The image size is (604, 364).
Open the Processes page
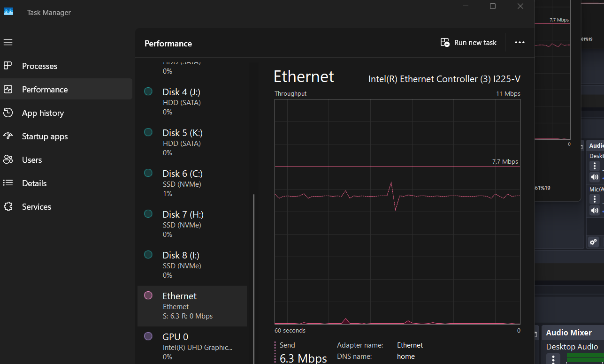(x=66, y=66)
